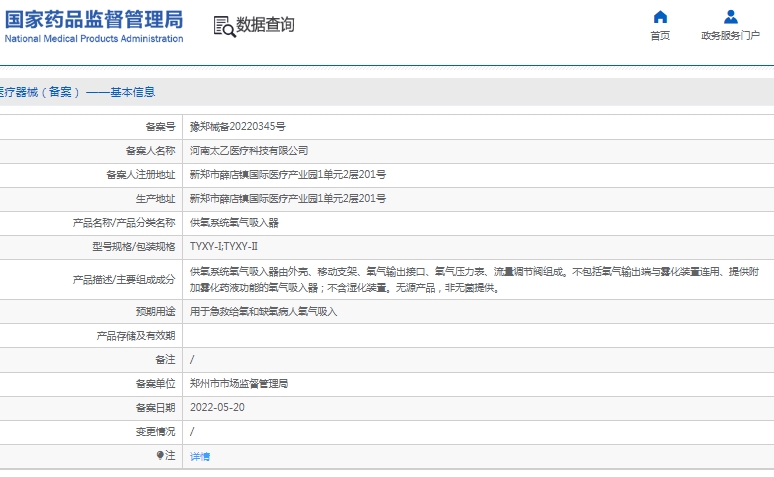Click the 备案人注册地址 row label
The image size is (774, 477).
coord(141,175)
